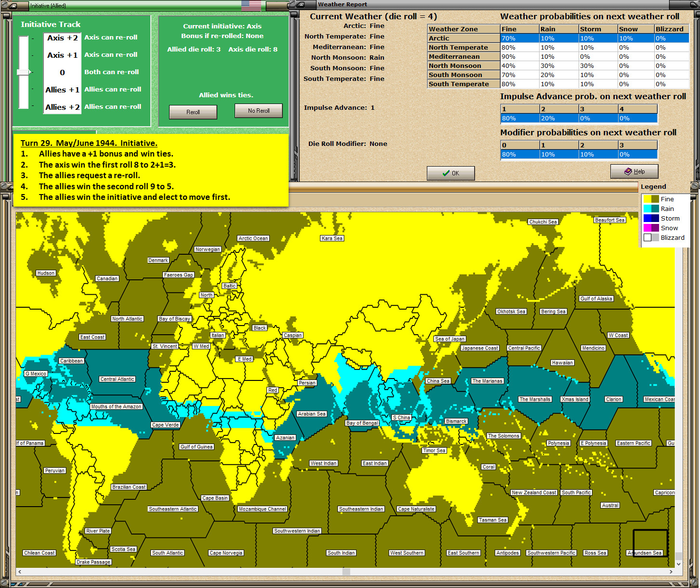Click the 'Hawaiian' sea area label
The width and height of the screenshot is (700, 588).
pyautogui.click(x=563, y=363)
